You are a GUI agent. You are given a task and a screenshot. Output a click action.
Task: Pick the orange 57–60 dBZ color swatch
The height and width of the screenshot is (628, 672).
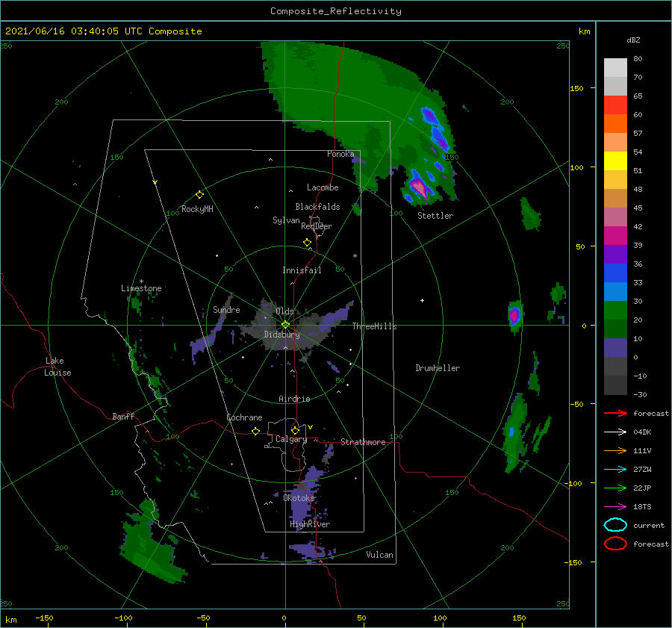[615, 124]
